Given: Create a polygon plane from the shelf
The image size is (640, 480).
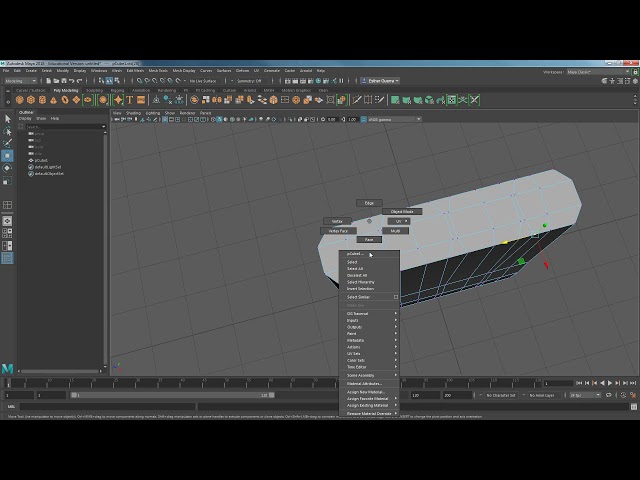Looking at the screenshot, I should coord(76,100).
